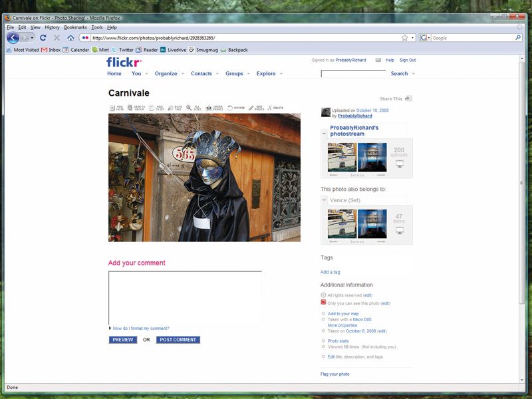
Task: Open the Firefox File menu
Action: (x=10, y=27)
